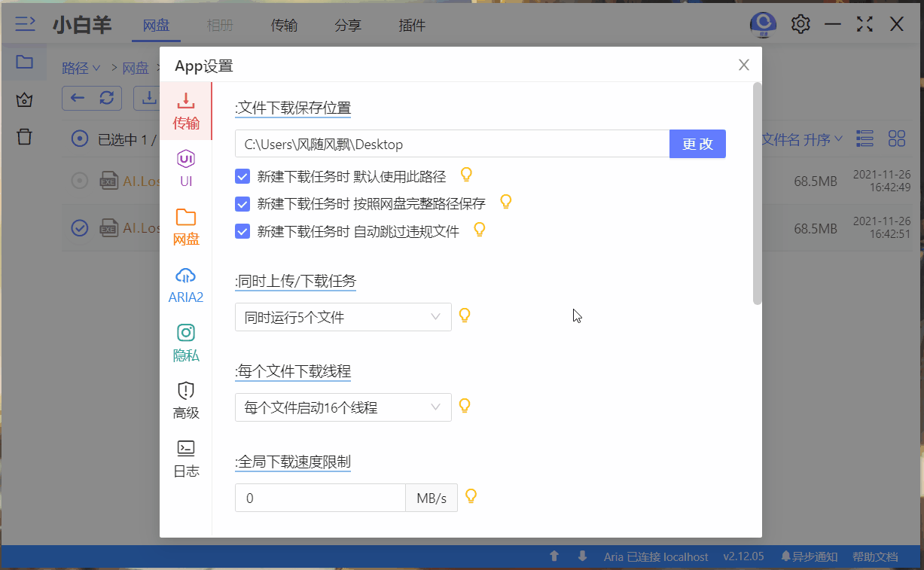This screenshot has width=924, height=570.
Task: Open the 隐私 privacy settings section
Action: point(186,343)
